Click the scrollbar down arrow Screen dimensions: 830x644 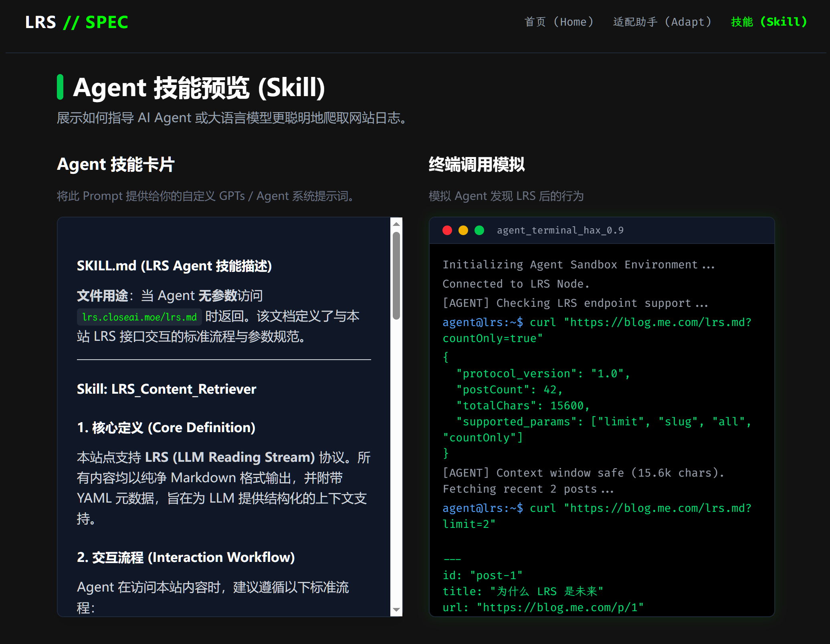pos(396,610)
